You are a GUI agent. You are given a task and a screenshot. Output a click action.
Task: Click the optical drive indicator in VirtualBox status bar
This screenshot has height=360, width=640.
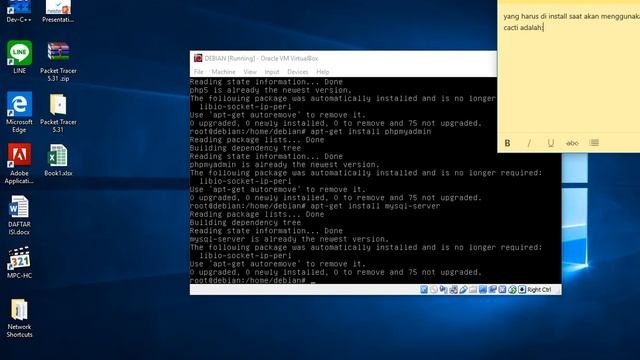click(433, 289)
